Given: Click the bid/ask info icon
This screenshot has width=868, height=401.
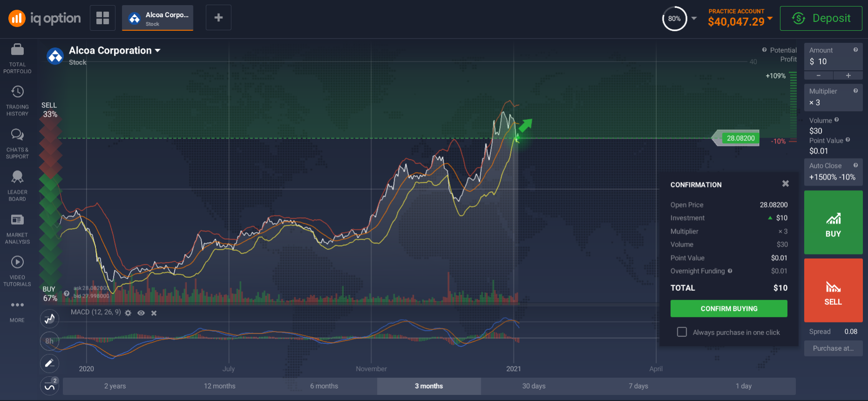Looking at the screenshot, I should click(67, 294).
